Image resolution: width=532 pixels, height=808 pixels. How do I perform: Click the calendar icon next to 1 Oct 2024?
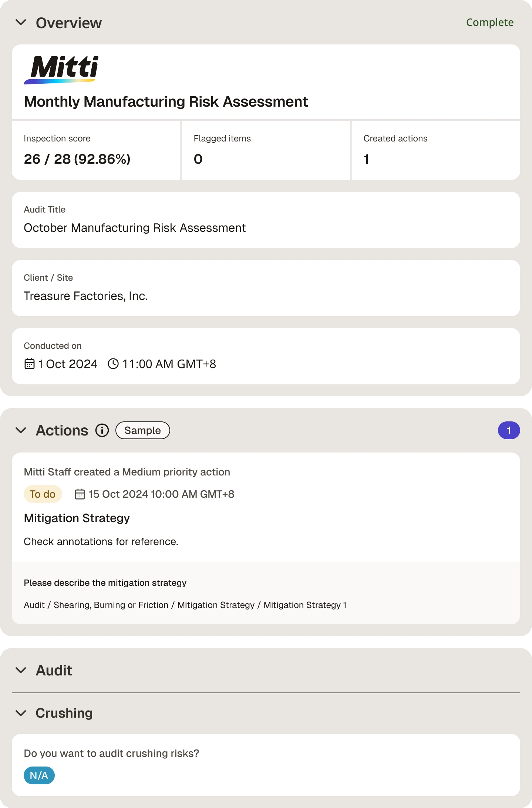click(30, 364)
